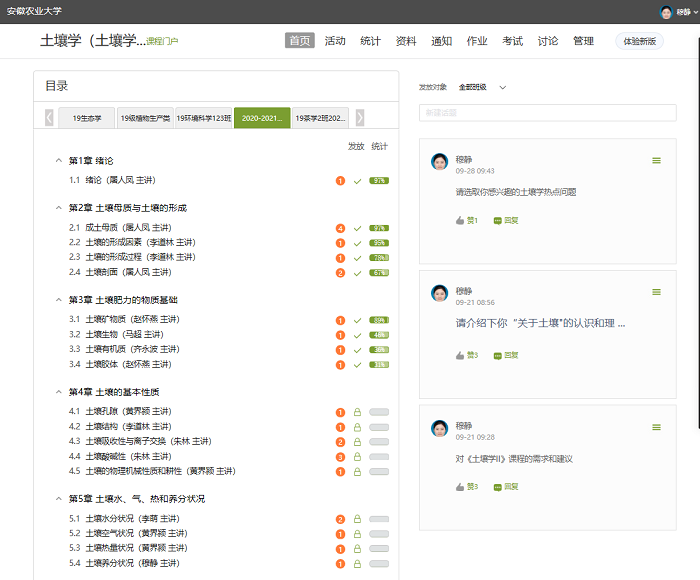The width and height of the screenshot is (700, 580).
Task: Click the 体验新版 button
Action: pos(640,41)
